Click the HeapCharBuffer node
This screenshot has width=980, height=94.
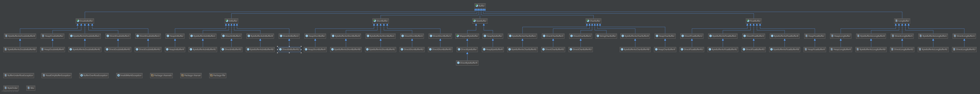coord(665,36)
